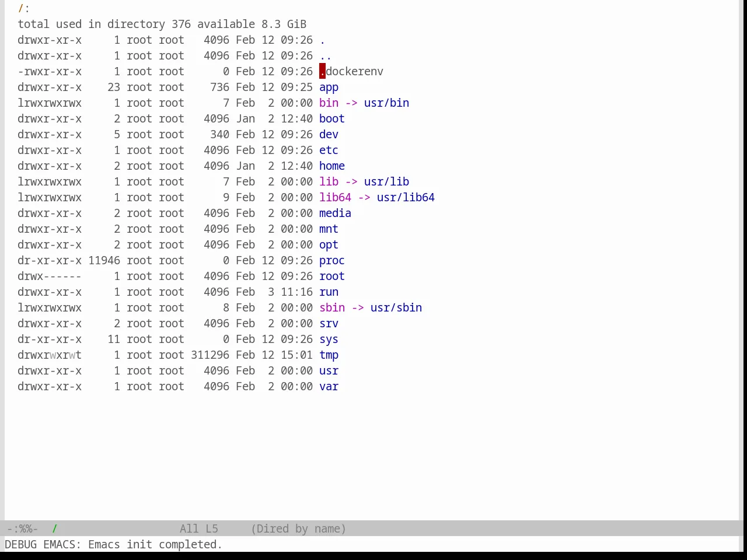Click the lib64 symlink name
The width and height of the screenshot is (747, 560).
pos(335,198)
